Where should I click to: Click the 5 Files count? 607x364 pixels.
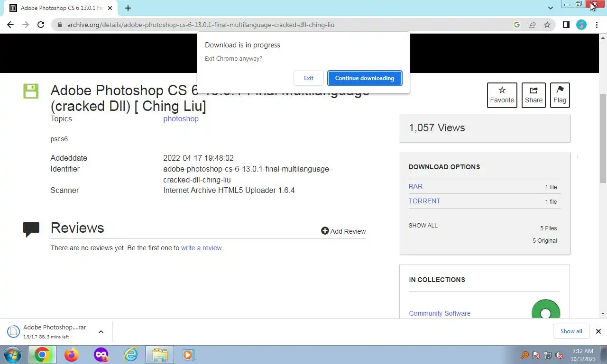click(549, 228)
